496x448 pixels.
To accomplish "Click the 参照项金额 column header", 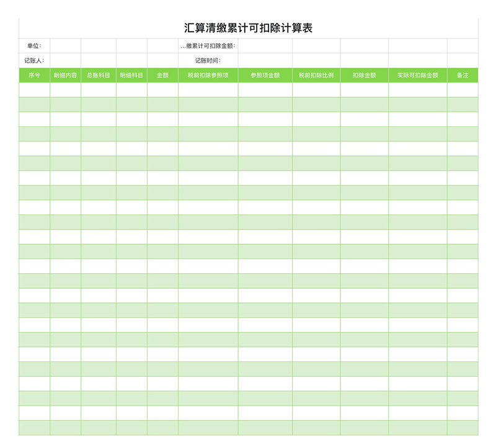I will 265,75.
